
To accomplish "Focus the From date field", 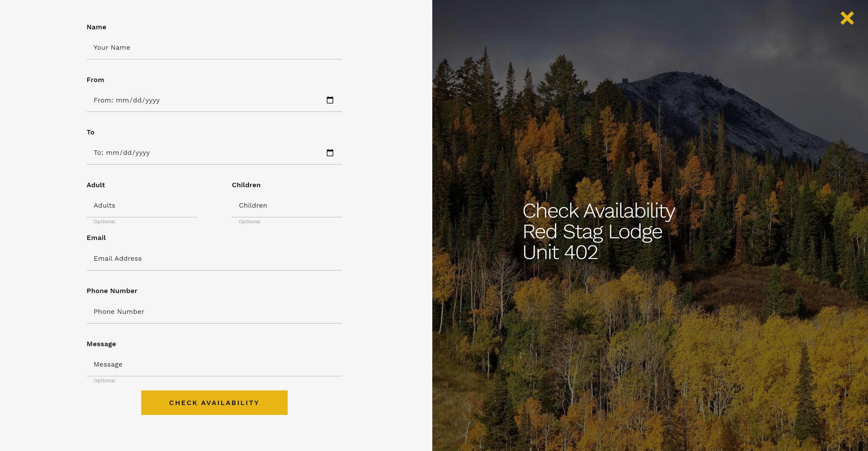I will click(214, 100).
